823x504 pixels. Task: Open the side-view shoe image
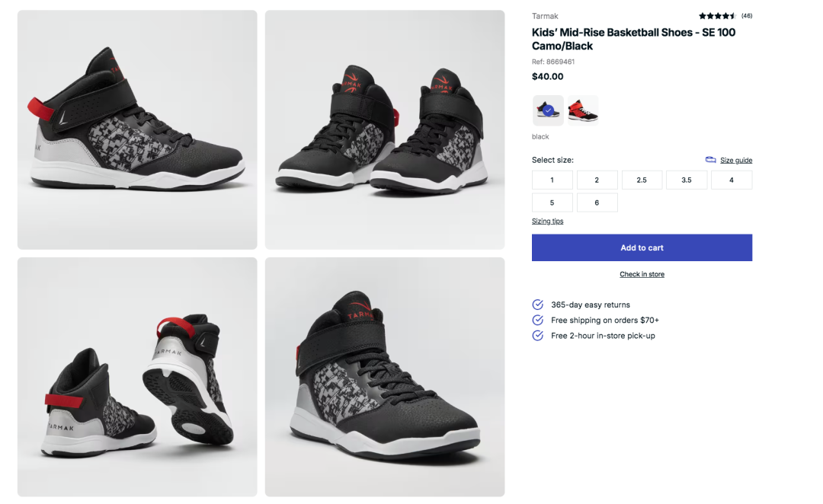pos(137,129)
